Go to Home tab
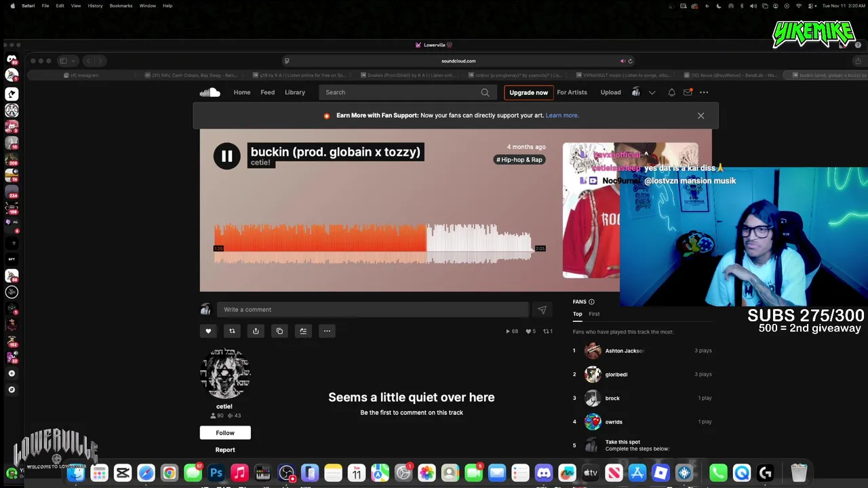The image size is (868, 488). pos(242,92)
